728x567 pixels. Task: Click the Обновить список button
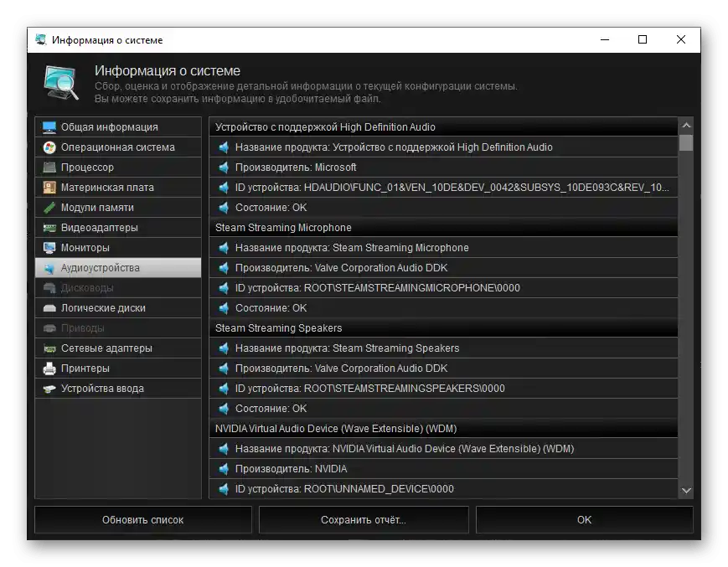click(143, 520)
